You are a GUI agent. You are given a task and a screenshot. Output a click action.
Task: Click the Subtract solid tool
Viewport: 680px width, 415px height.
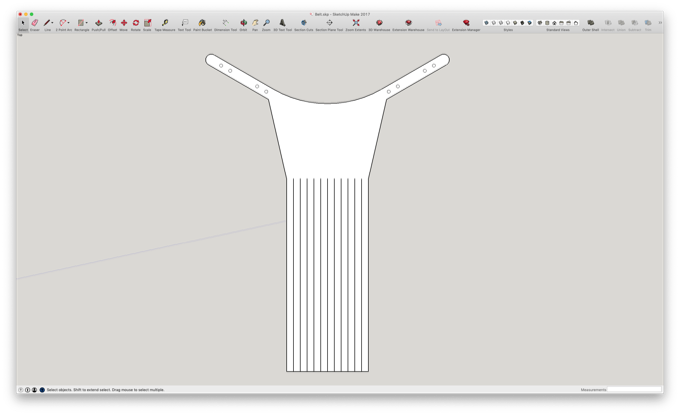634,23
